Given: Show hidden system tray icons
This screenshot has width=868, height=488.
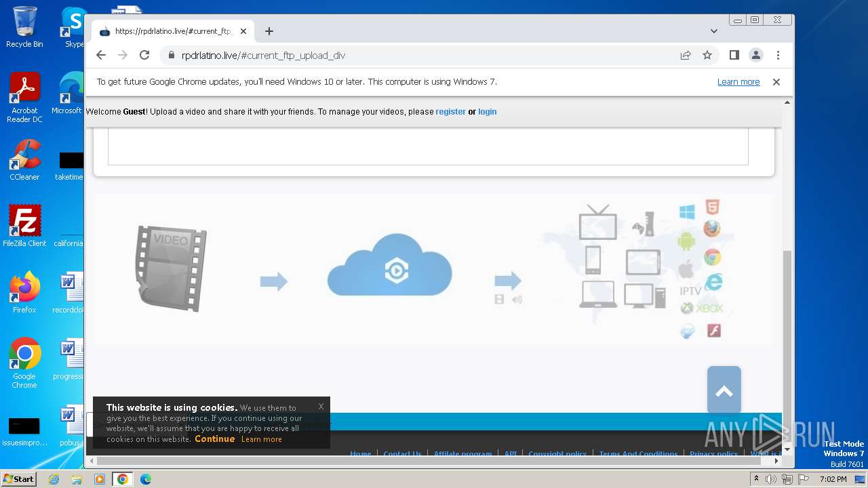Looking at the screenshot, I should pos(756,479).
